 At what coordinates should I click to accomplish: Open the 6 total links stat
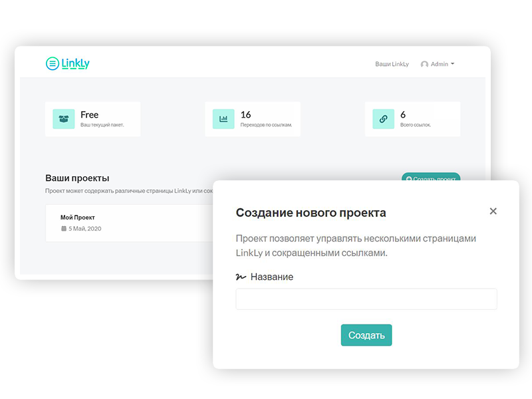point(403,115)
